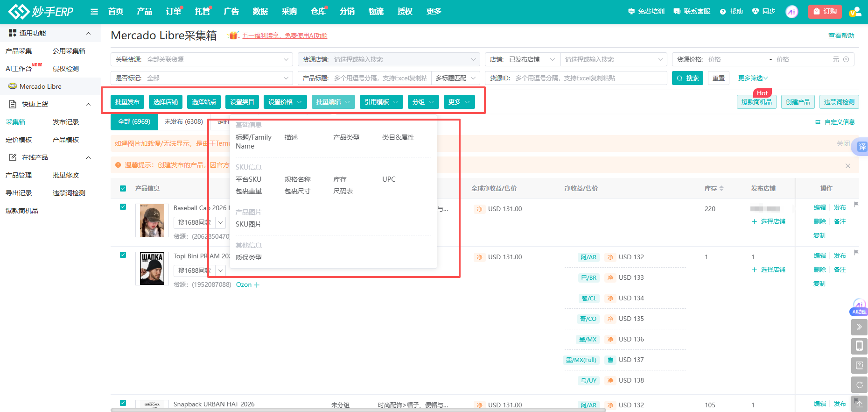Click the back-to-top side icon
The height and width of the screenshot is (412, 868).
(859, 404)
